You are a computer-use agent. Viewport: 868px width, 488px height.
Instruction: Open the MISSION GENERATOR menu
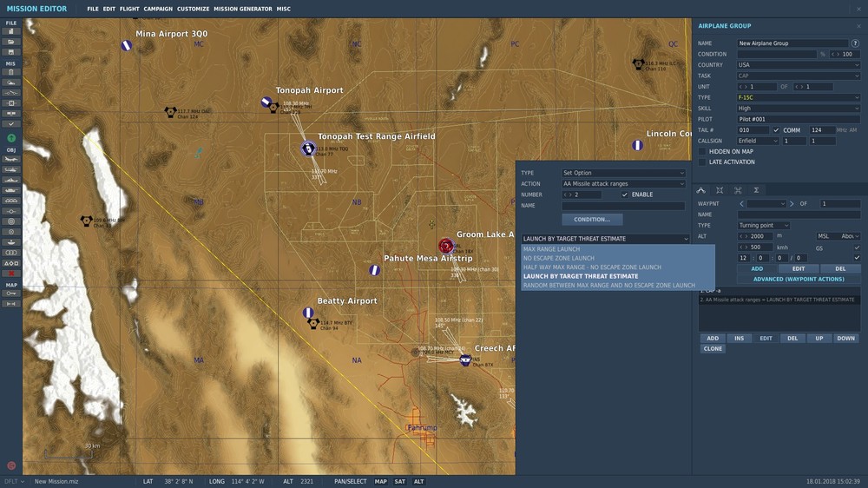[x=242, y=9]
